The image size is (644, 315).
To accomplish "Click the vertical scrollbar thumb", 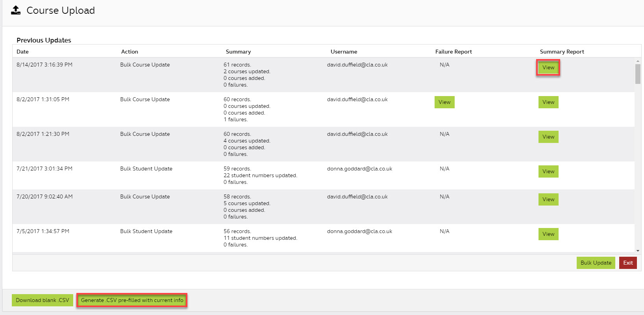I will click(638, 74).
